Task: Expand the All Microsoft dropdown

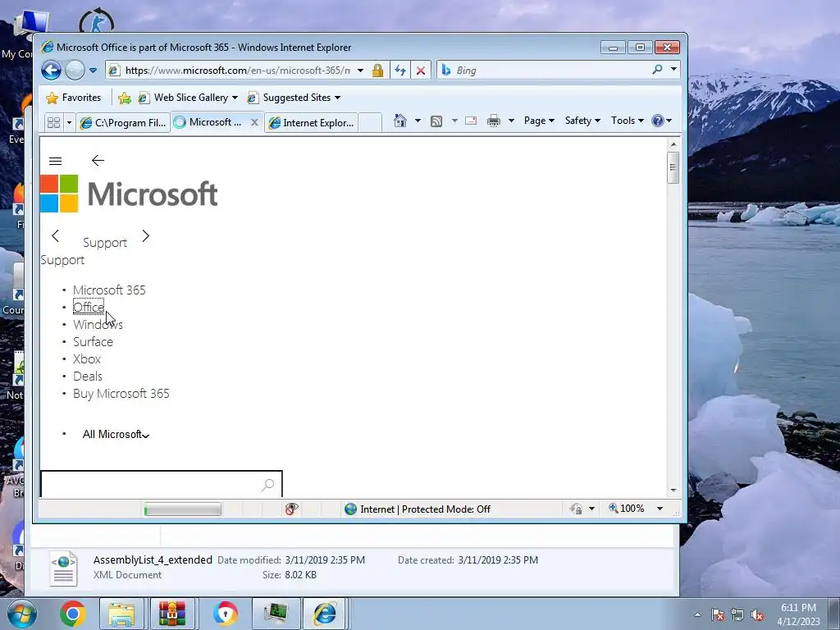Action: 116,435
